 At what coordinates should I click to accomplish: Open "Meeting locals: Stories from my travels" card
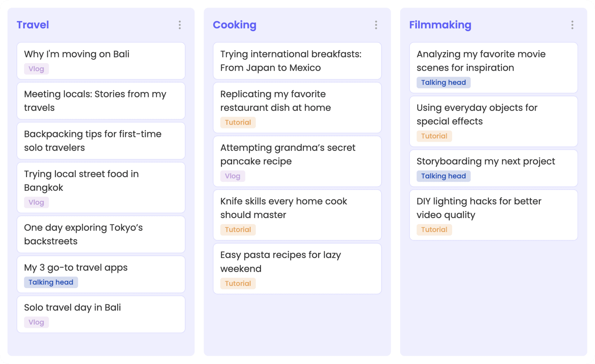point(101,101)
